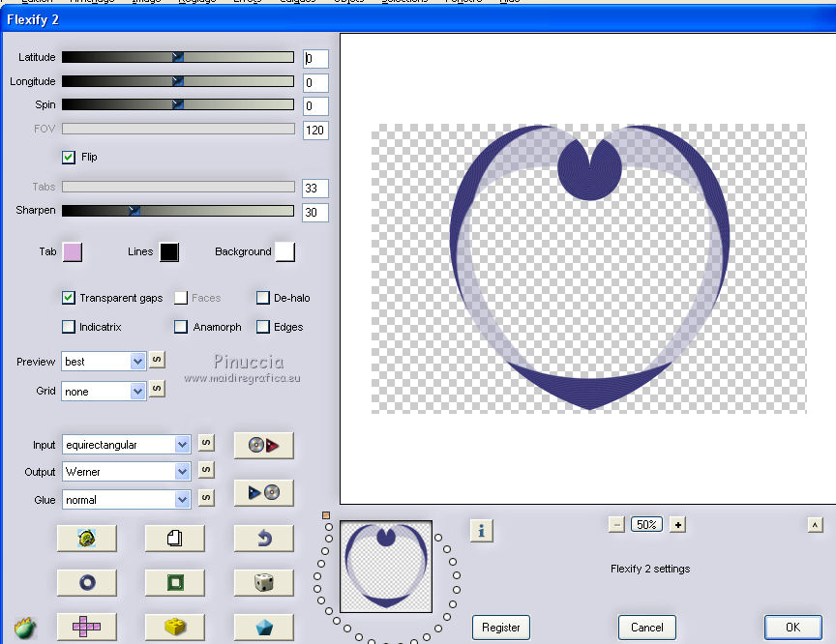
Task: Click the zoom out minus button
Action: tap(616, 525)
